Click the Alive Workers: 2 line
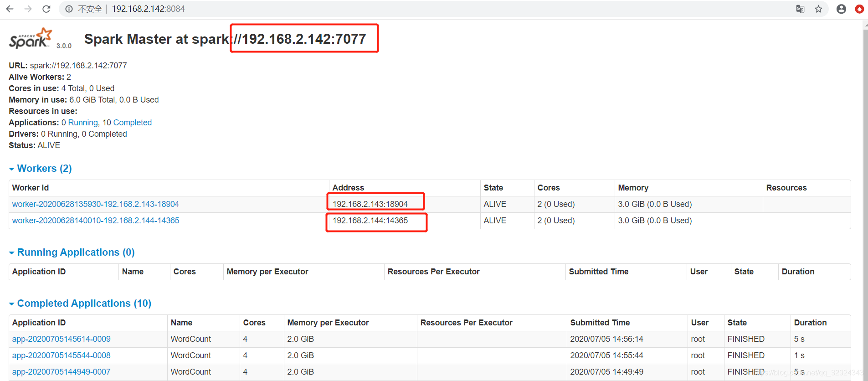Screen dimensions: 868x381 click(x=40, y=77)
